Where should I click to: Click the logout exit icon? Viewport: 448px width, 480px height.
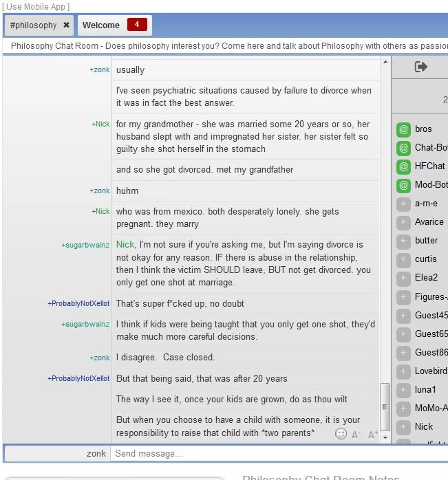pyautogui.click(x=420, y=67)
